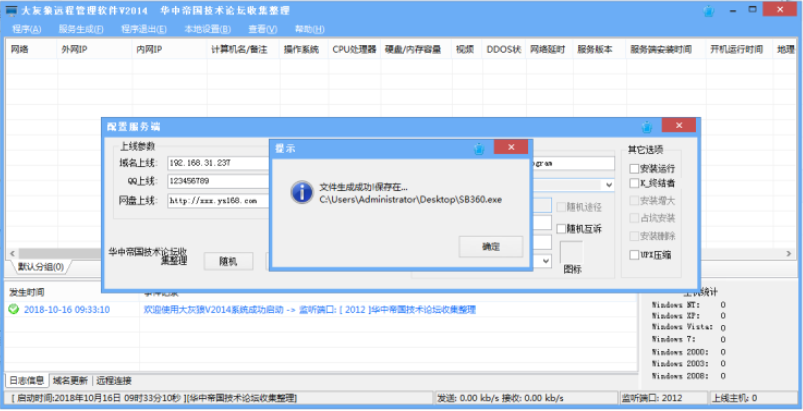
Task: Click the 图标 icon preview box
Action: [x=571, y=252]
